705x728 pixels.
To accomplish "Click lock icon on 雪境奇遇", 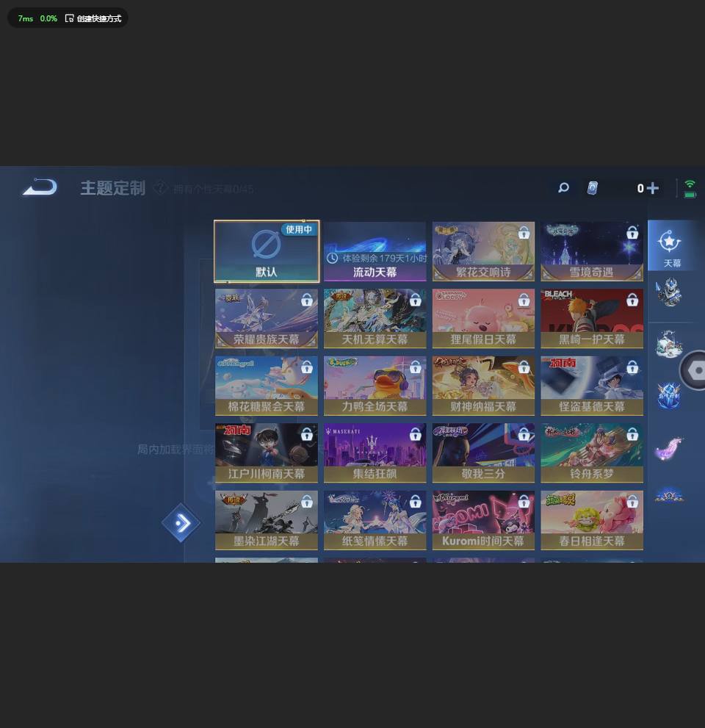I will coord(632,232).
